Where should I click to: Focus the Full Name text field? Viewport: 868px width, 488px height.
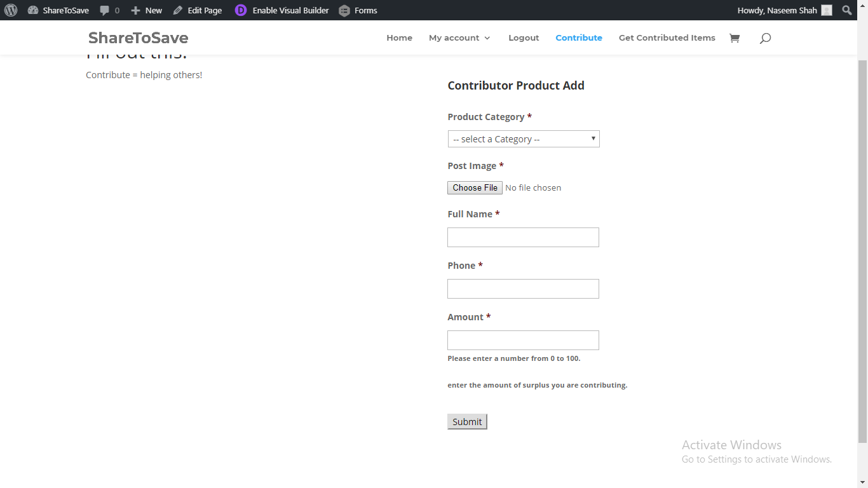pyautogui.click(x=523, y=238)
